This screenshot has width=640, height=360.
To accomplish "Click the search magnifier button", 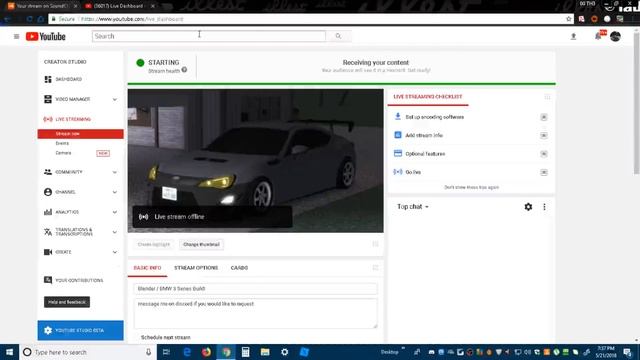I will tap(338, 36).
